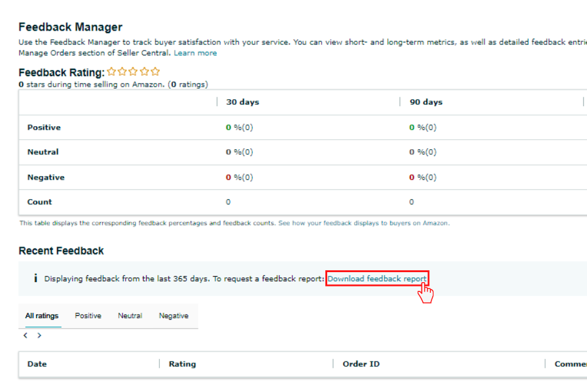Click the link about how feedback displays to buyers
587x392 pixels.
(x=365, y=223)
